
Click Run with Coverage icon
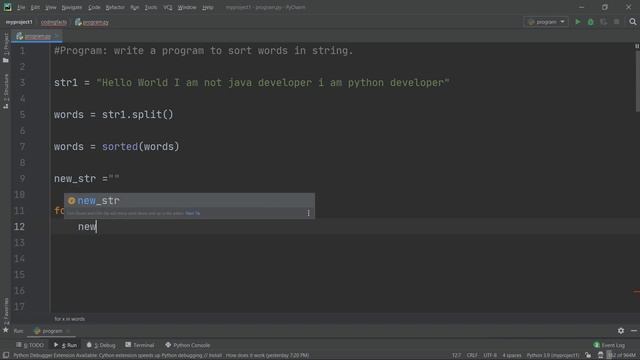(604, 22)
